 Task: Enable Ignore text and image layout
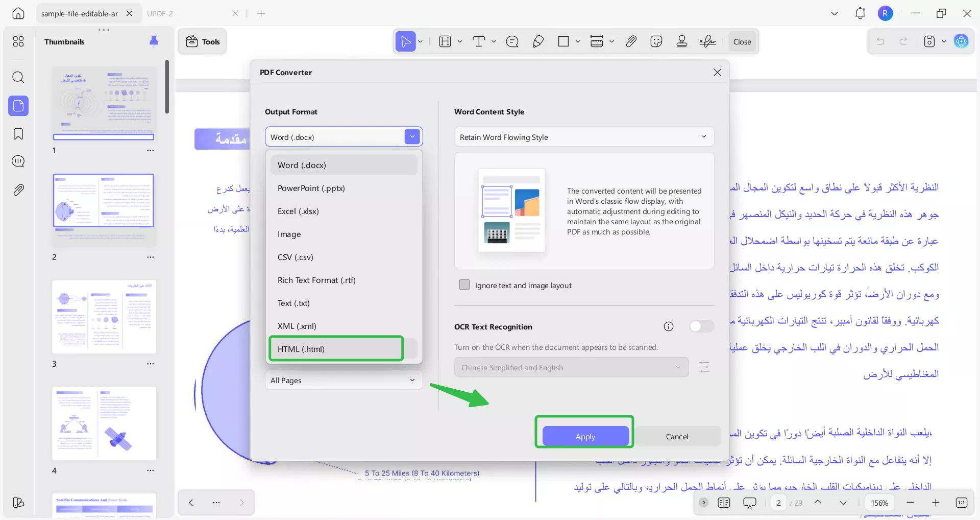coord(464,285)
